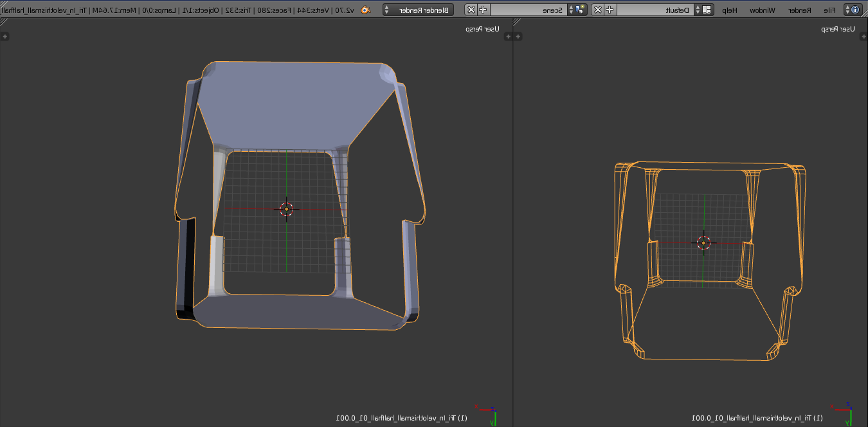Click the User Persp label in the solid viewport
The image size is (868, 427).
click(x=482, y=29)
